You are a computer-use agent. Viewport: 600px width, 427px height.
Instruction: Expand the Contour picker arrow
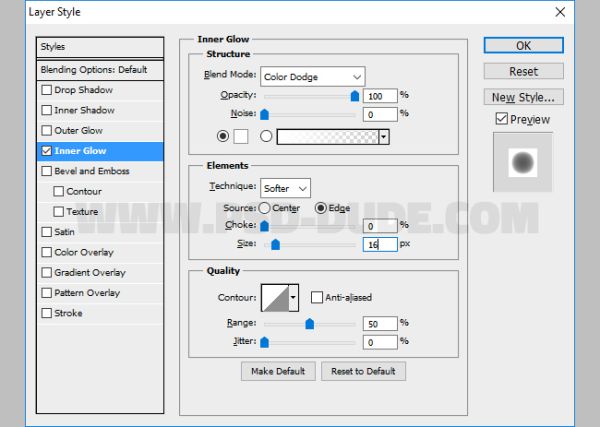293,297
